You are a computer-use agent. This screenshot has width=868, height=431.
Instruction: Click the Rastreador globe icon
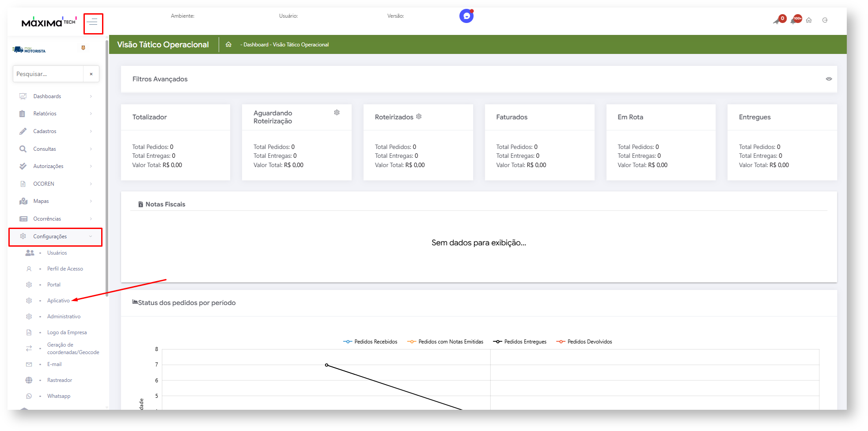click(x=29, y=380)
